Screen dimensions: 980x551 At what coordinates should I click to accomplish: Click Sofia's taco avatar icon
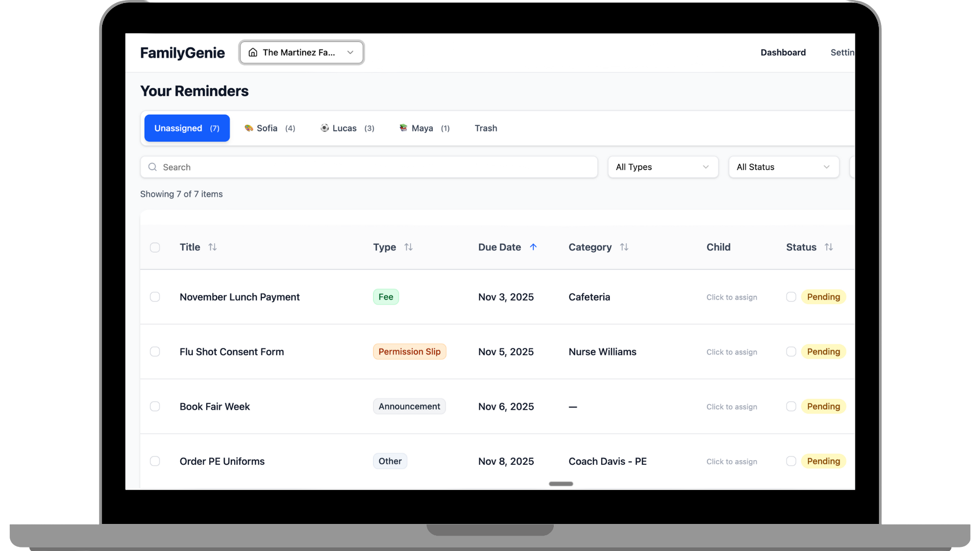(x=248, y=128)
